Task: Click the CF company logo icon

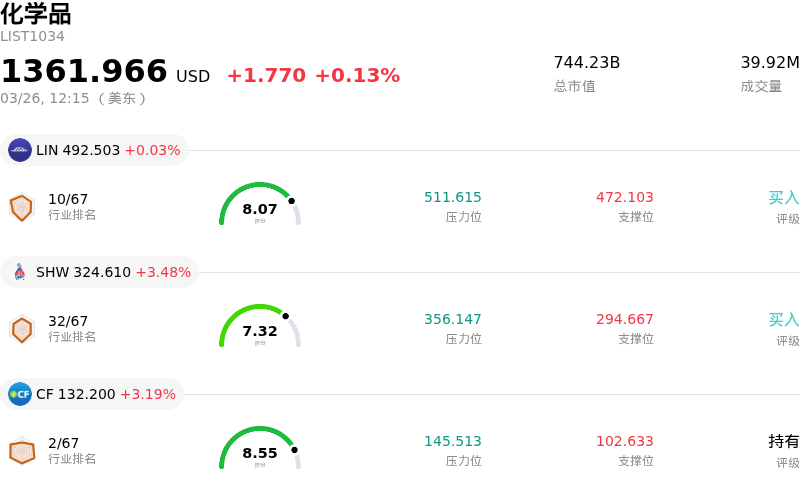Action: 20,394
